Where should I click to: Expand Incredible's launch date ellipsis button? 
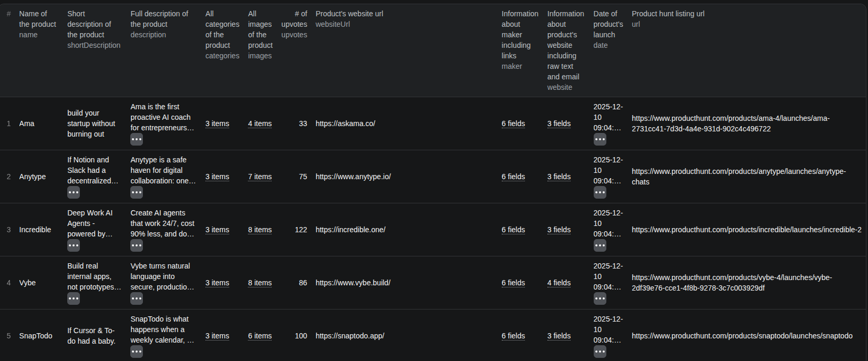tap(600, 245)
